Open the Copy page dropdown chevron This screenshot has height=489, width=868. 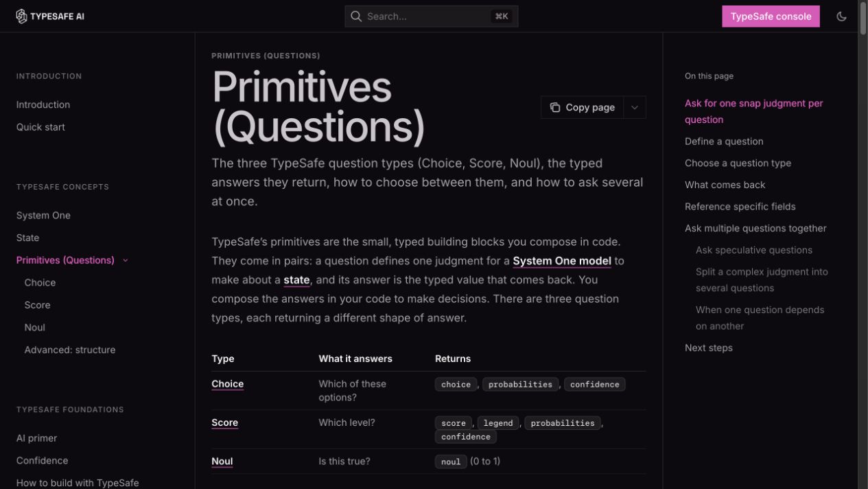tap(635, 108)
